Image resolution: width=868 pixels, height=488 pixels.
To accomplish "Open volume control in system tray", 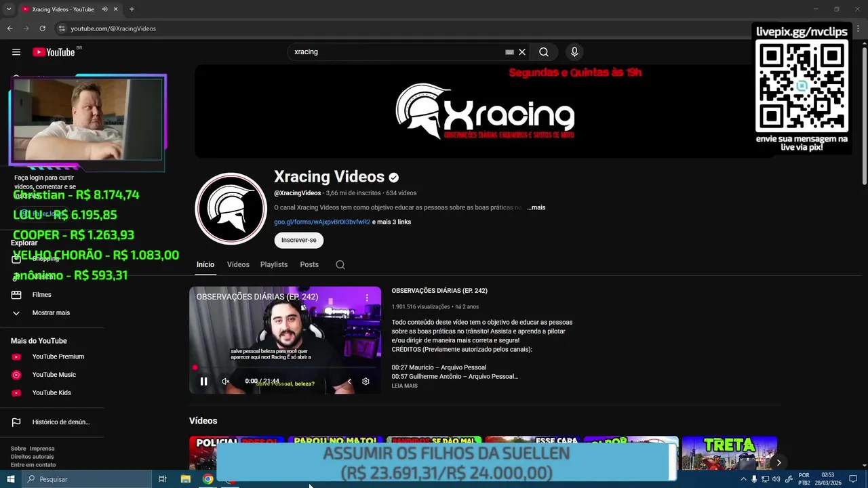I will (776, 479).
